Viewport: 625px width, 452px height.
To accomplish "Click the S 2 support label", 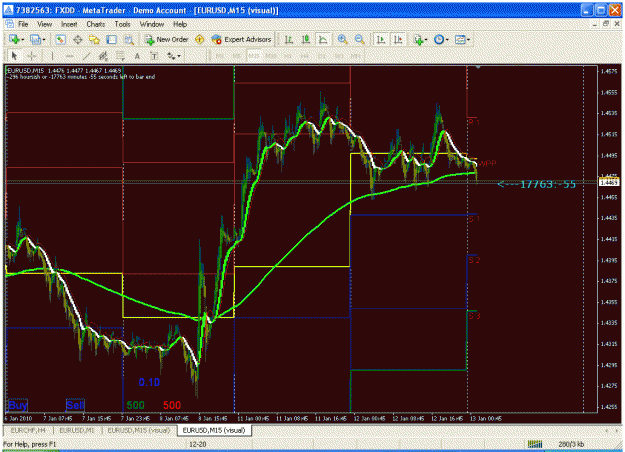I will 474,260.
